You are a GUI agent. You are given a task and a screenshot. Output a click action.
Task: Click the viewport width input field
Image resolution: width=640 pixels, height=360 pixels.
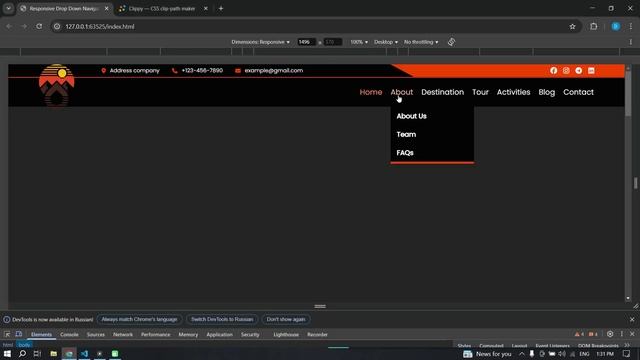(306, 42)
